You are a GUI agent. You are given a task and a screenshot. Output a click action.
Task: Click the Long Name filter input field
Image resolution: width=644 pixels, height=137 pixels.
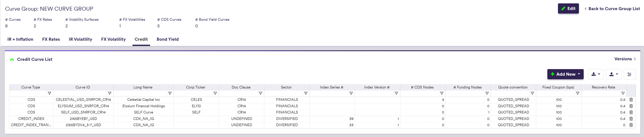[140, 93]
